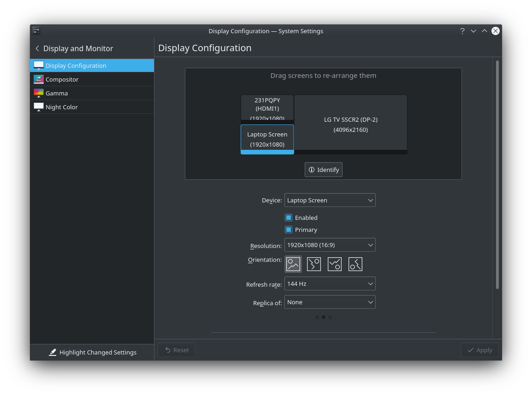This screenshot has height=396, width=532.
Task: Click the middle page indicator dot
Action: [323, 317]
